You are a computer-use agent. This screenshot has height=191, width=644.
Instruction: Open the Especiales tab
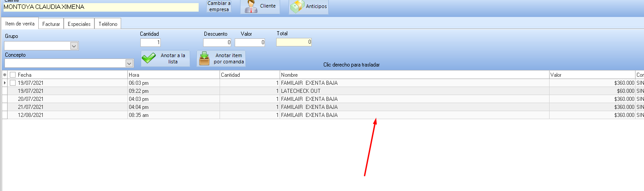[x=79, y=24]
